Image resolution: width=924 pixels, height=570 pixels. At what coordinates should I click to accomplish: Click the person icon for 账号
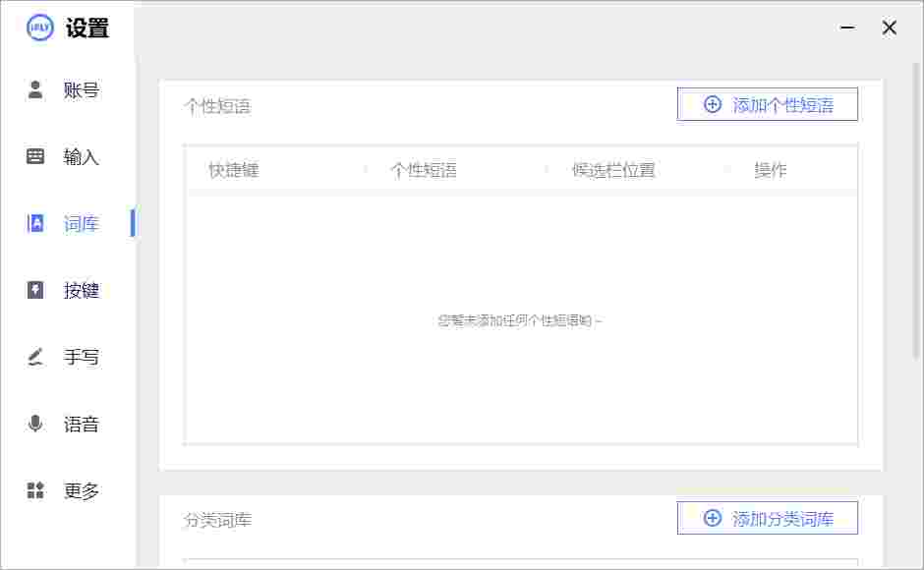35,90
